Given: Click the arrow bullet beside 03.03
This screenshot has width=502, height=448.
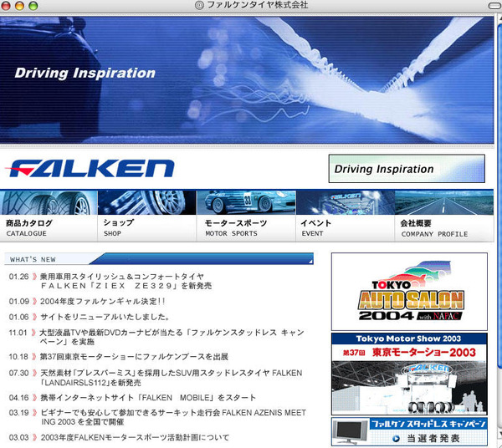Looking at the screenshot, I should coord(34,437).
